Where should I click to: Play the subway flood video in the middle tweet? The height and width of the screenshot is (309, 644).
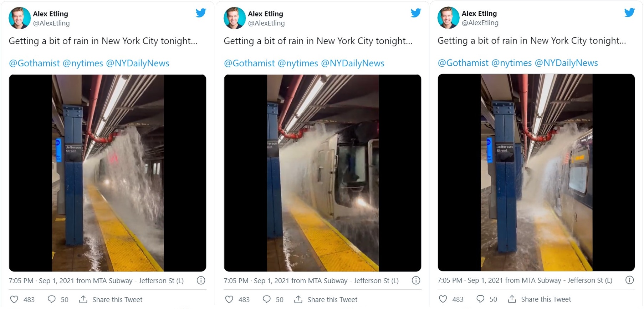[323, 173]
